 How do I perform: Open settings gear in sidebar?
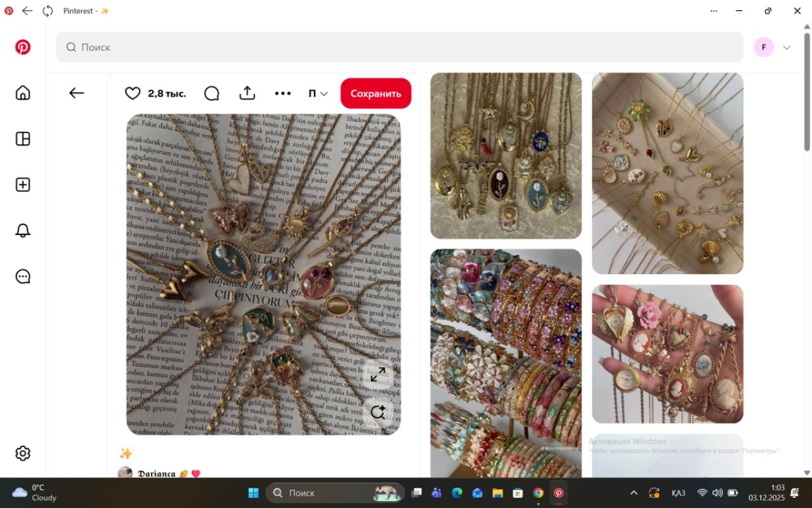[x=23, y=453]
